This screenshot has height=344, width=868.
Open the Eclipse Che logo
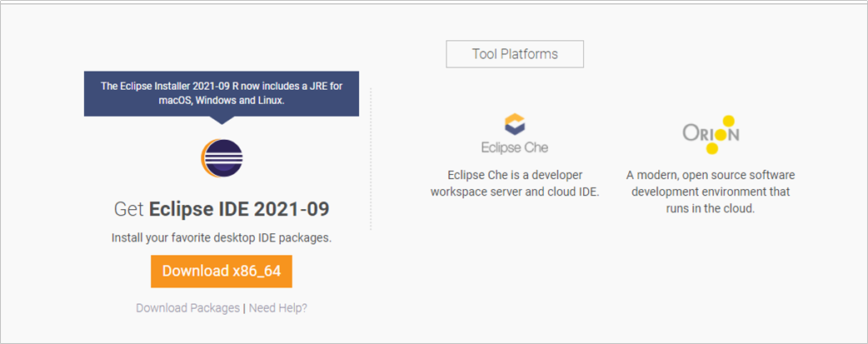pos(515,133)
